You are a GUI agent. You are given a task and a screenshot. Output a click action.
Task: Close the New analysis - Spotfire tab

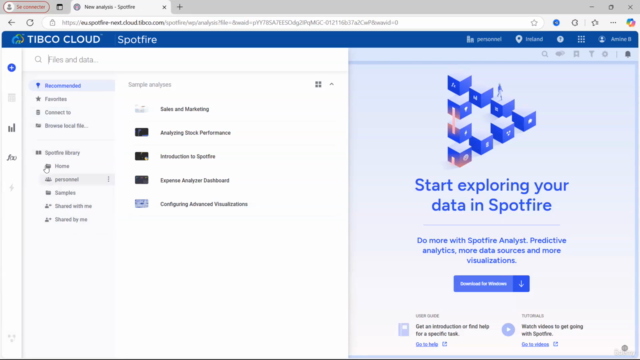click(x=164, y=7)
